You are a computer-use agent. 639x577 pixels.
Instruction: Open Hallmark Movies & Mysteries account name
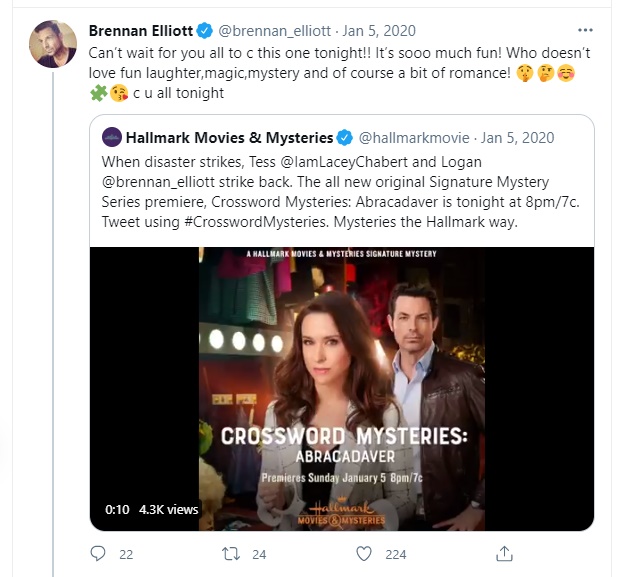point(230,136)
